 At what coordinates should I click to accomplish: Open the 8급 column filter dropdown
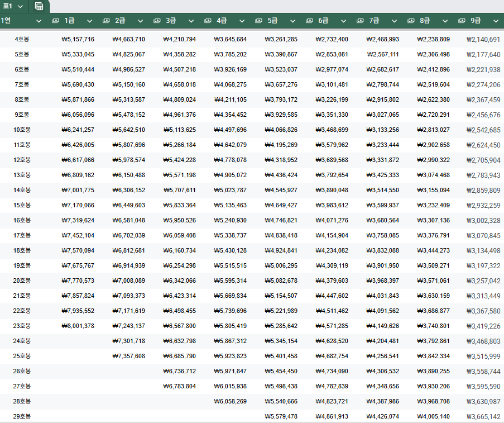[445, 21]
